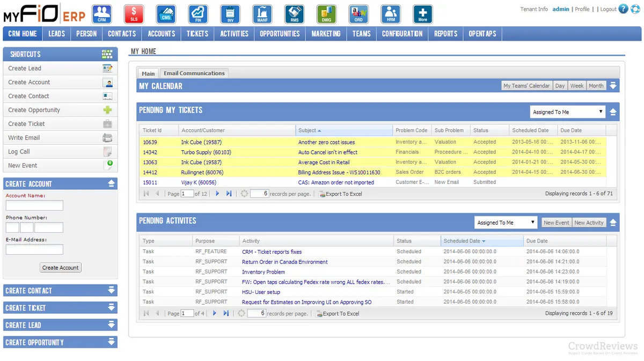Open the Opportunities menu
The image size is (644, 361).
(x=280, y=34)
